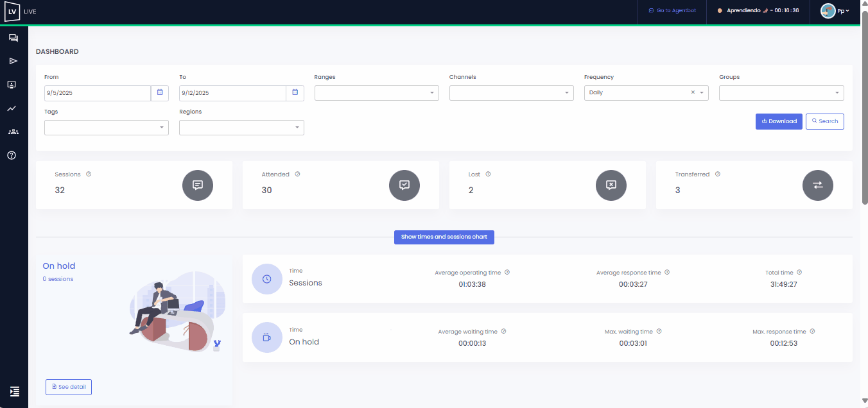Image resolution: width=868 pixels, height=408 pixels.
Task: Click the Sessions info tooltip icon
Action: tap(89, 174)
